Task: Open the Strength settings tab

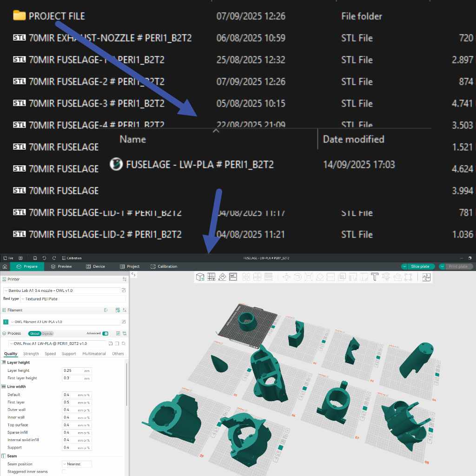Action: (x=31, y=354)
